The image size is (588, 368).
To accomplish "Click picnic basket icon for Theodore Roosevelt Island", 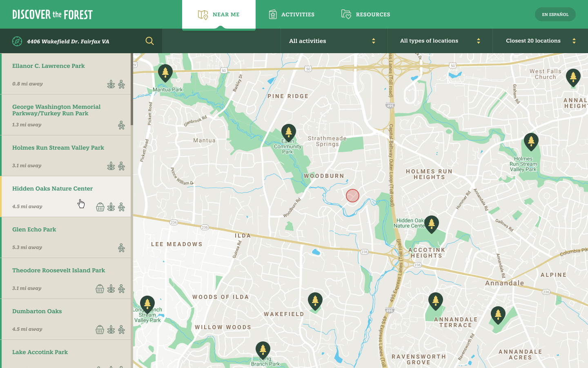I will coord(100,289).
